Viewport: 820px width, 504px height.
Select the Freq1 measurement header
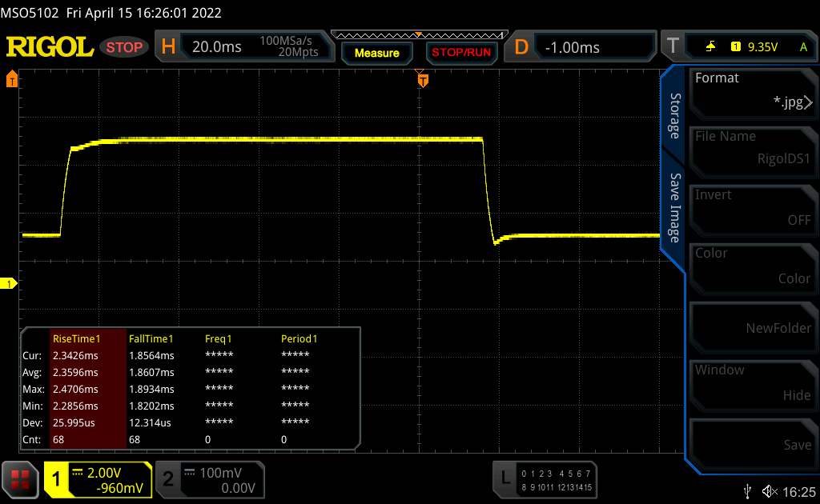(x=218, y=339)
